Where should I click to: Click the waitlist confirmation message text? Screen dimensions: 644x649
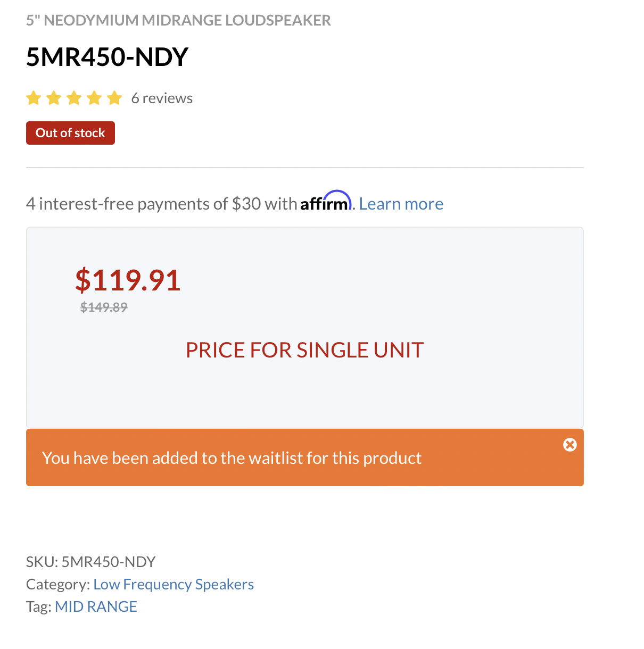[232, 458]
